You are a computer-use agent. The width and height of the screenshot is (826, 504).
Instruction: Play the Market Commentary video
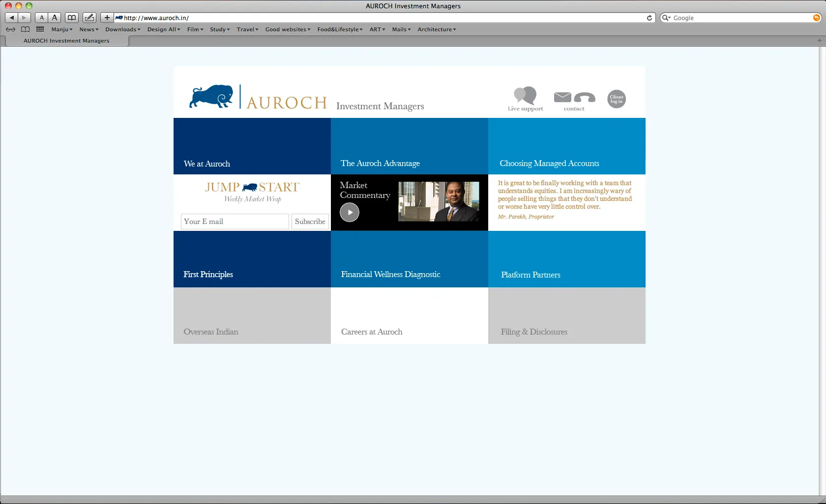(350, 212)
